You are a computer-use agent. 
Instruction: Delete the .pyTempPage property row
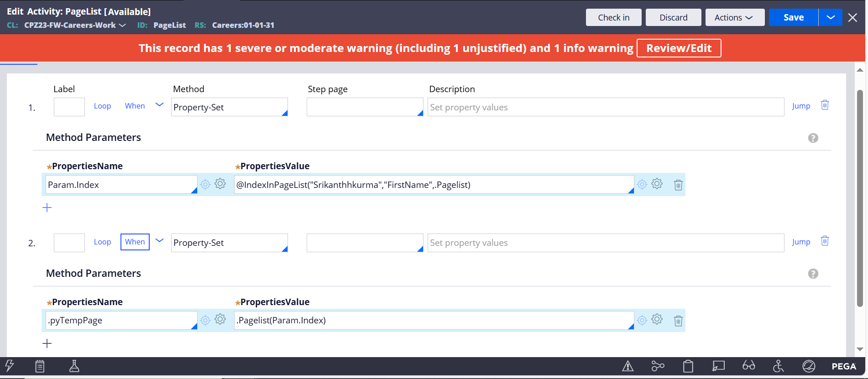pos(678,321)
